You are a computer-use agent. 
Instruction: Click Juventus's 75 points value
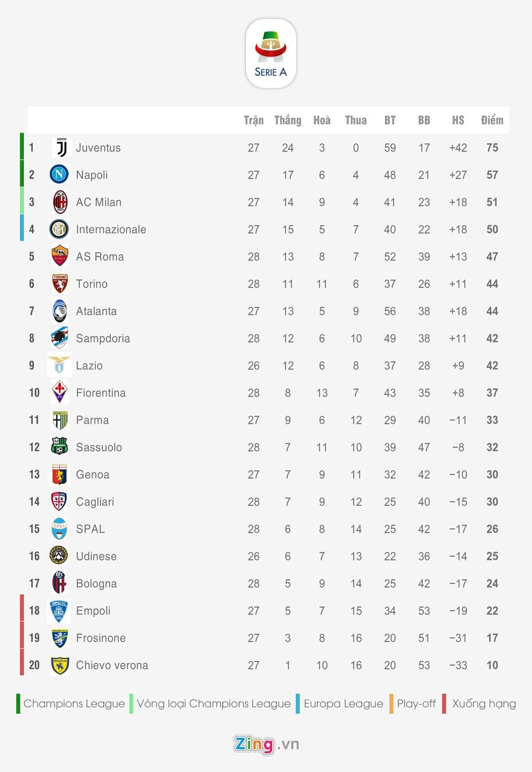pyautogui.click(x=492, y=148)
